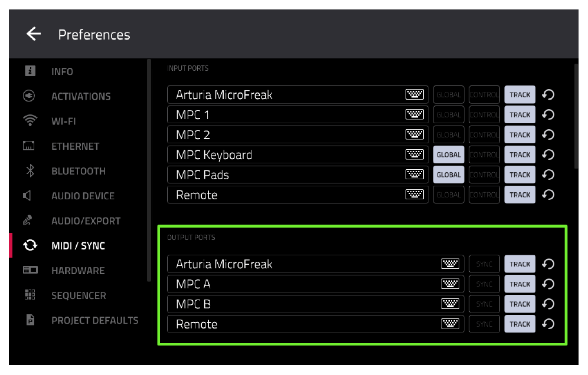Viewport: 588px width, 375px height.
Task: Reset MPC A output port settings
Action: [x=548, y=284]
